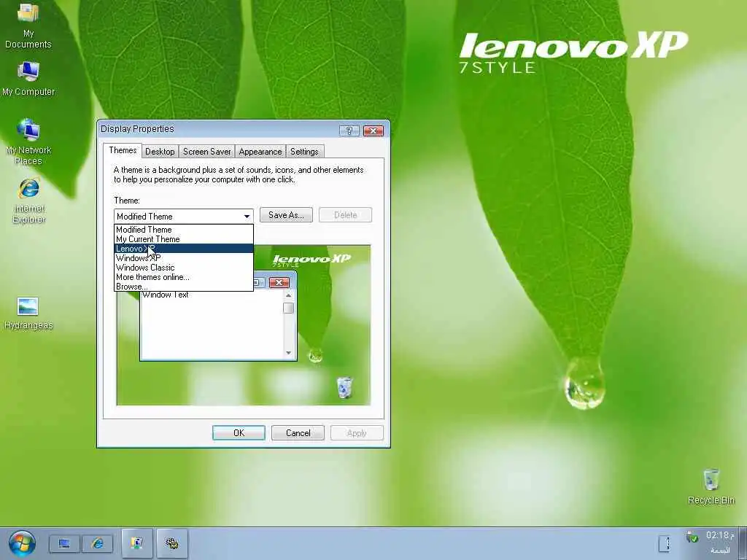Open the Windows Start orb
This screenshot has height=560, width=747.
click(22, 542)
